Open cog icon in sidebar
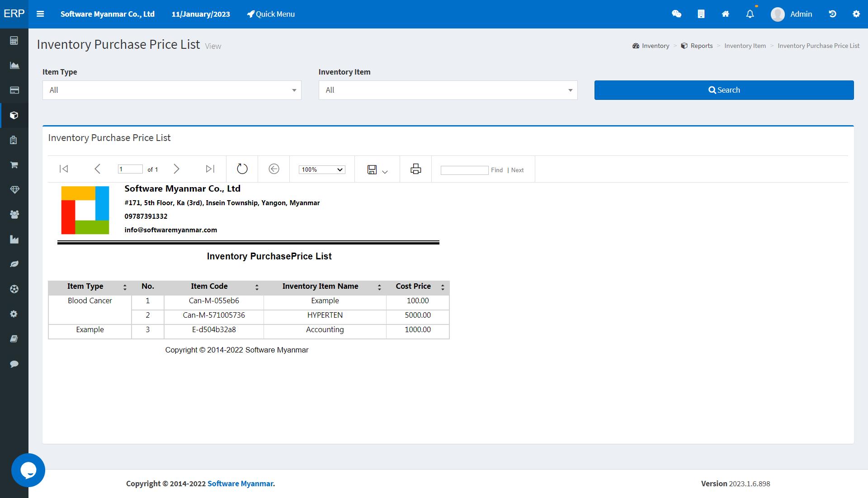 pyautogui.click(x=14, y=314)
